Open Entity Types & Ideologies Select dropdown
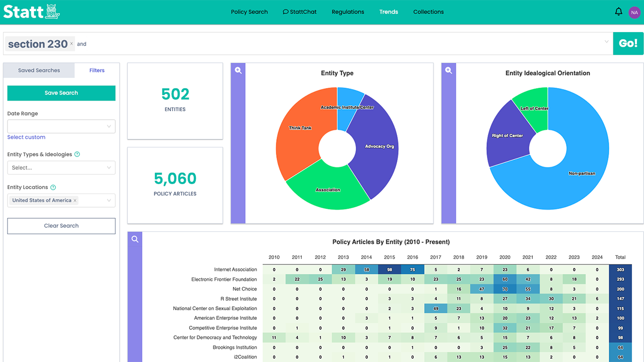Viewport: 644px width, 362px height. (61, 167)
